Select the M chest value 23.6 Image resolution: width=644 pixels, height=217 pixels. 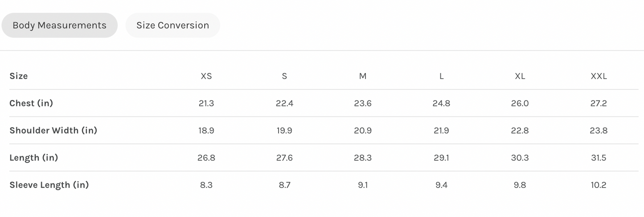click(363, 103)
